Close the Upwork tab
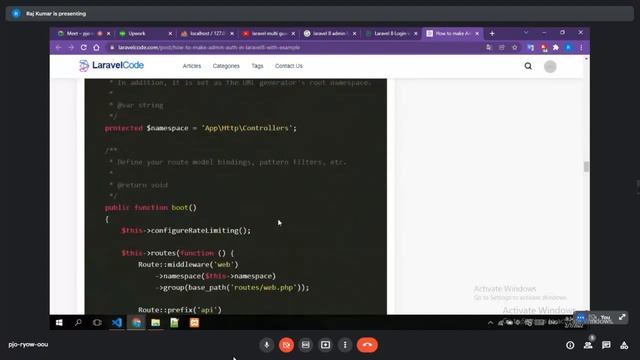This screenshot has height=360, width=640. point(170,33)
